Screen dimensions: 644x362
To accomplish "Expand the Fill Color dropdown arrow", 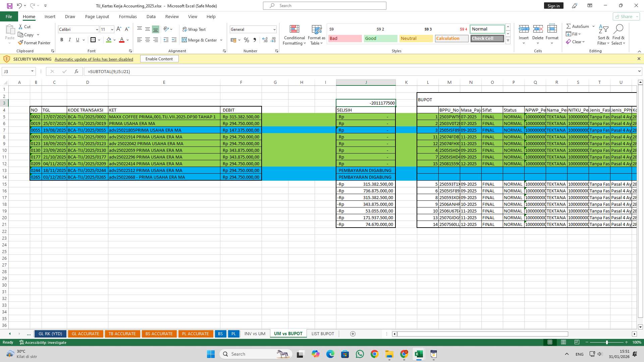I will point(114,40).
